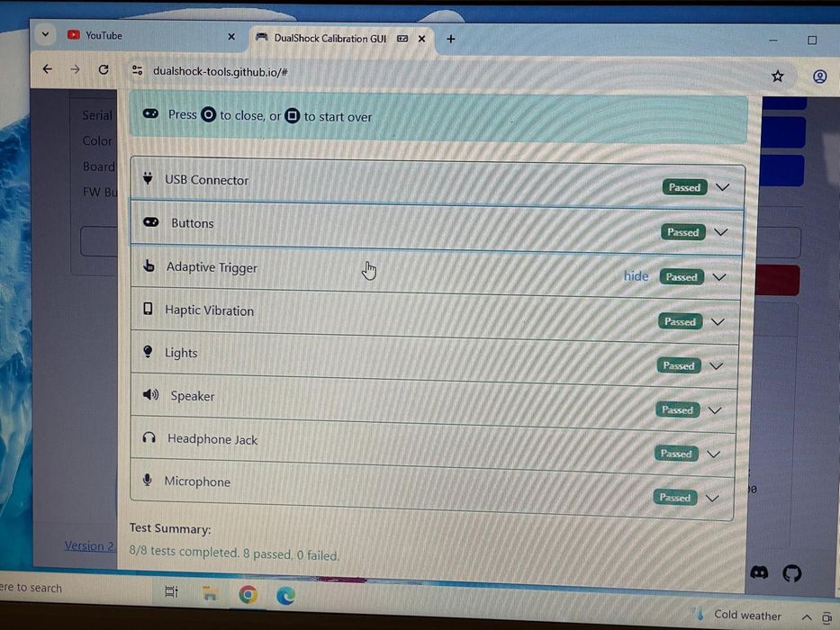Open the Chrome profile icon
This screenshot has height=630, width=840.
point(819,76)
